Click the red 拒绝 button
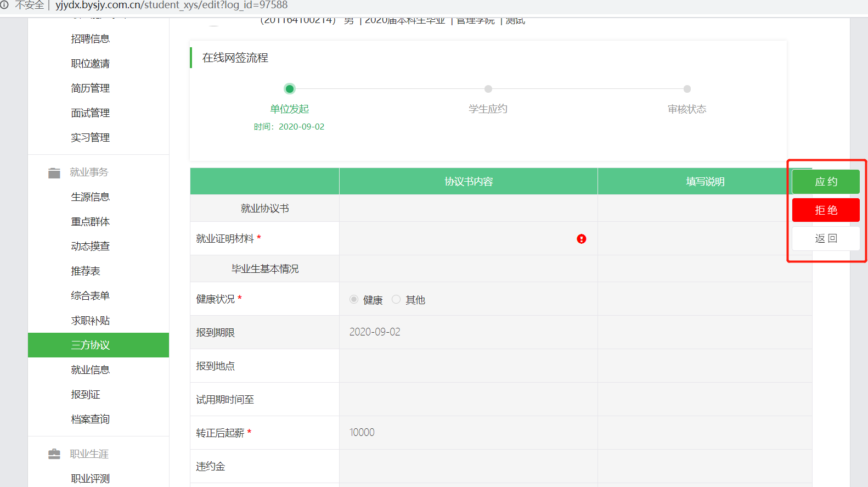Viewport: 868px width, 487px height. [x=825, y=210]
